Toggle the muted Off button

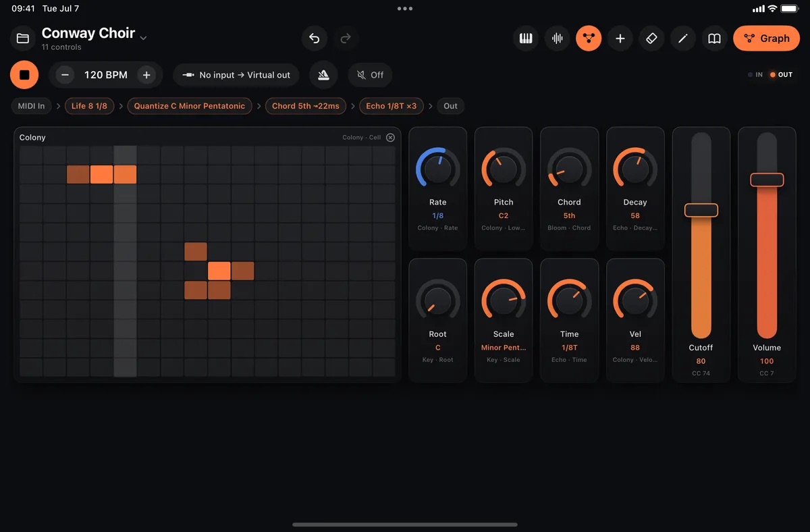pyautogui.click(x=370, y=75)
